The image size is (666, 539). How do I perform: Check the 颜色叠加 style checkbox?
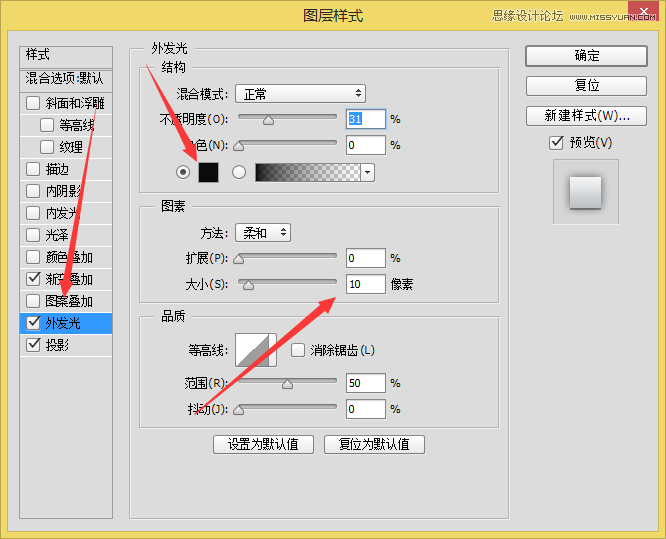(x=33, y=257)
